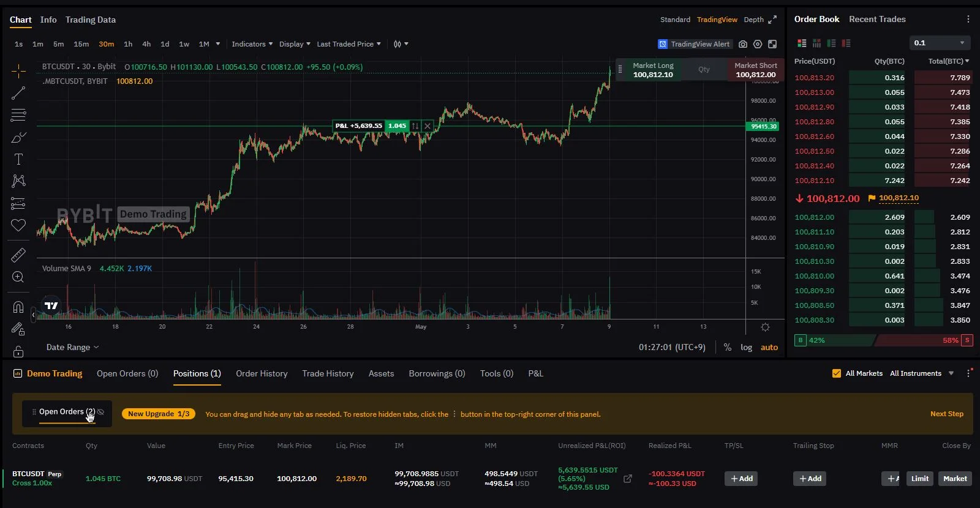The width and height of the screenshot is (980, 508).
Task: Open the Trade History tab
Action: tap(328, 373)
